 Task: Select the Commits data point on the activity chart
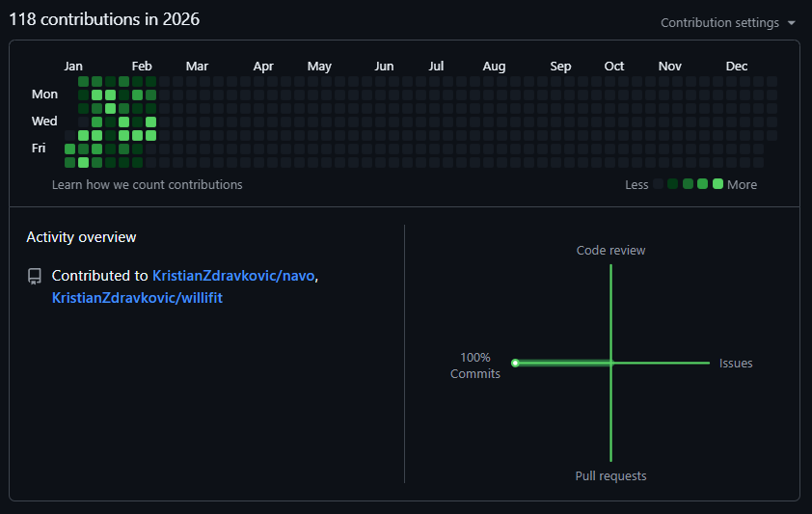[515, 363]
